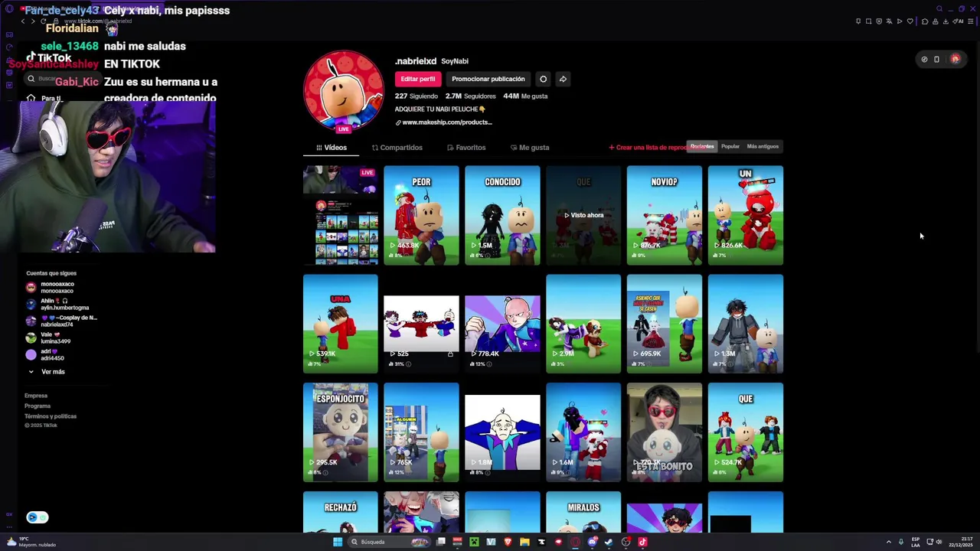Click the TikTok logo in sidebar

point(49,58)
